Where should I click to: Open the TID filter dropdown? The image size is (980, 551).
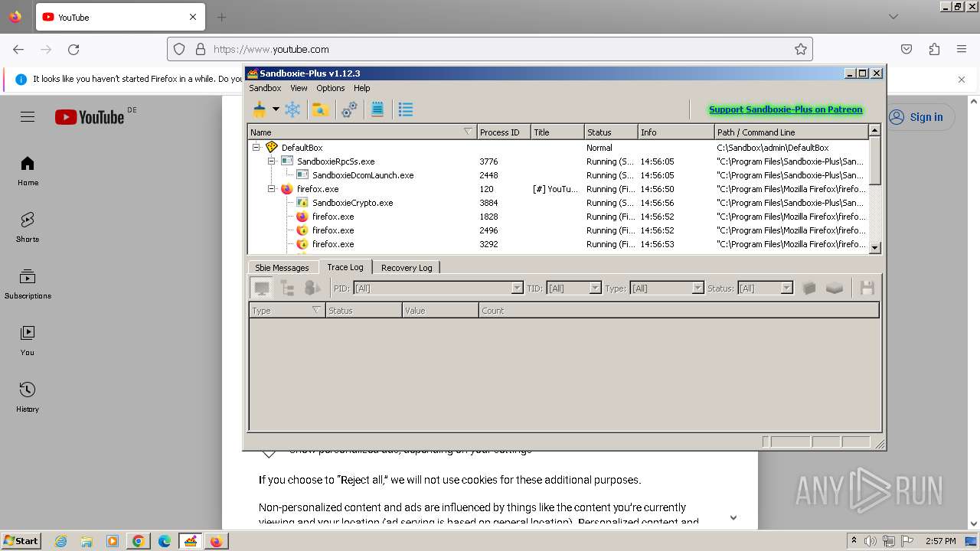(595, 289)
